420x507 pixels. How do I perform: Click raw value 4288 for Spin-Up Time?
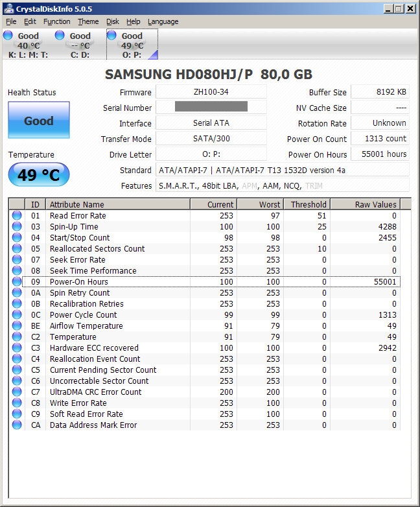(387, 226)
